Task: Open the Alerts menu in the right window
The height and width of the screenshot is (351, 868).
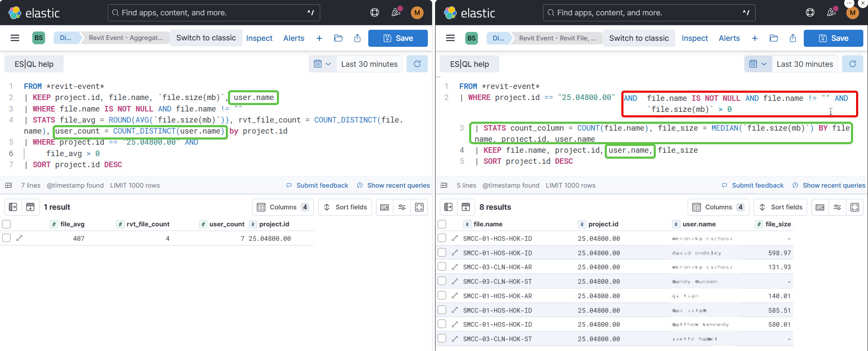Action: pos(729,38)
